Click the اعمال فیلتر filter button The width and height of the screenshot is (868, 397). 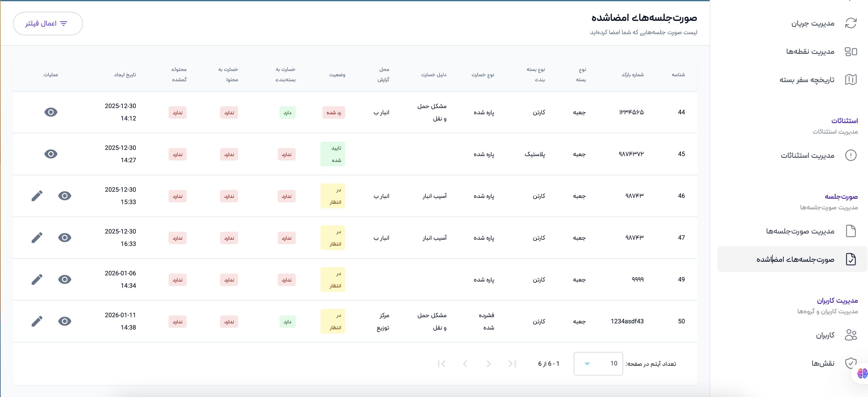pos(47,23)
